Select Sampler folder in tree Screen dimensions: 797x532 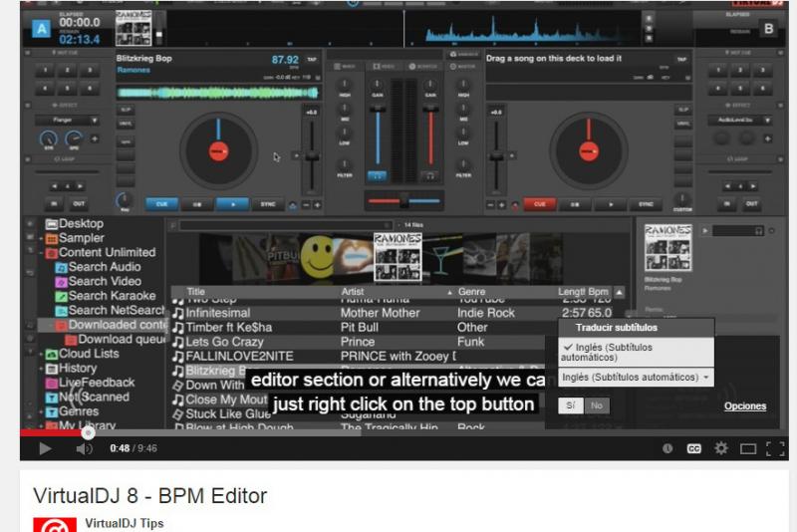(75, 238)
